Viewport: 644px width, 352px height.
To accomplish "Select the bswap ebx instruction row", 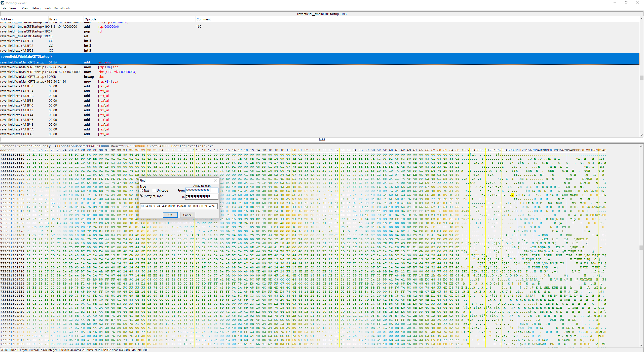I will 320,77.
